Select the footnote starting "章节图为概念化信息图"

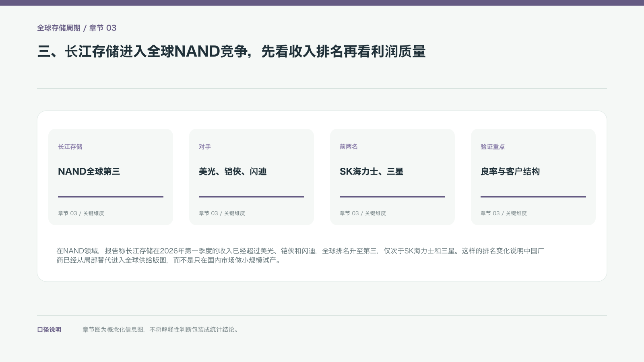(x=161, y=329)
